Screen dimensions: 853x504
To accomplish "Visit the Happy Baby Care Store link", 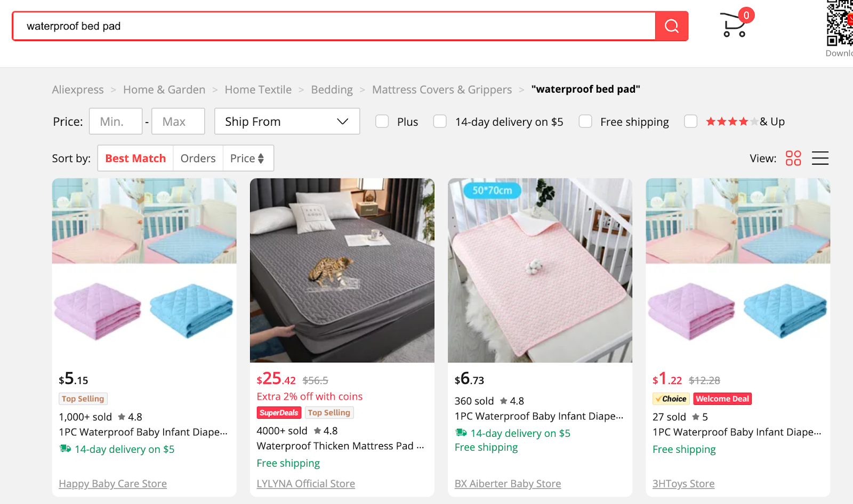I will (x=112, y=483).
